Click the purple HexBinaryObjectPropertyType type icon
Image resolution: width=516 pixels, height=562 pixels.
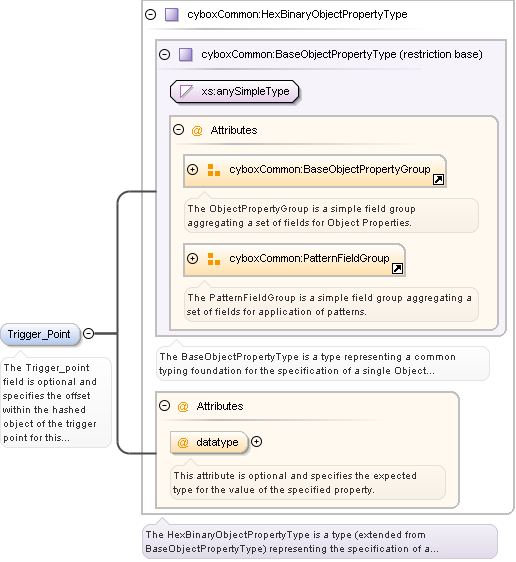click(x=172, y=15)
